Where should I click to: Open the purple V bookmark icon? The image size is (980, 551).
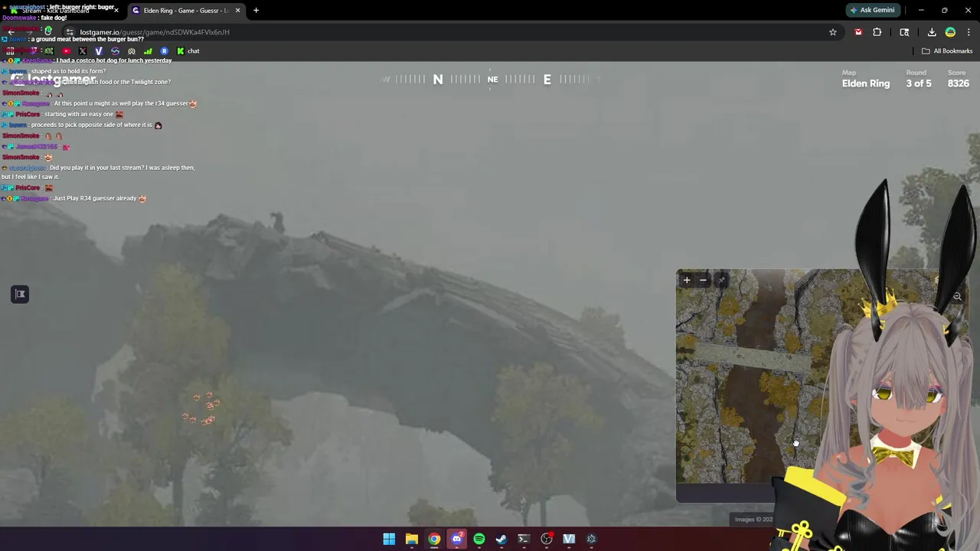[x=99, y=51]
